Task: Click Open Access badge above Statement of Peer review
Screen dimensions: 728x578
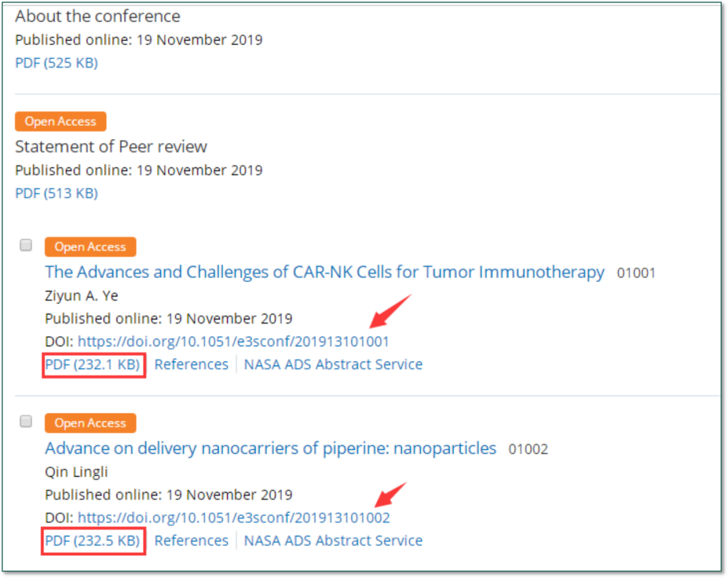Action: tap(61, 121)
